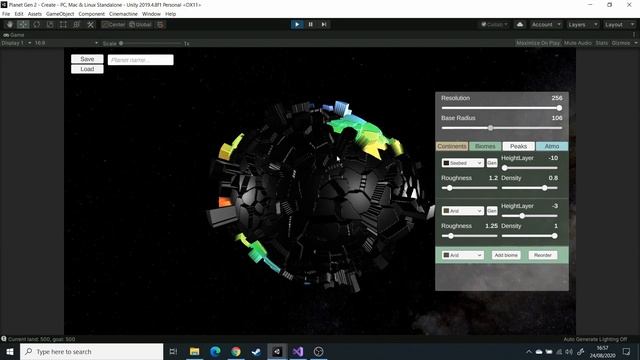Open Windows Start menu
The image size is (640, 360).
pyautogui.click(x=10, y=351)
